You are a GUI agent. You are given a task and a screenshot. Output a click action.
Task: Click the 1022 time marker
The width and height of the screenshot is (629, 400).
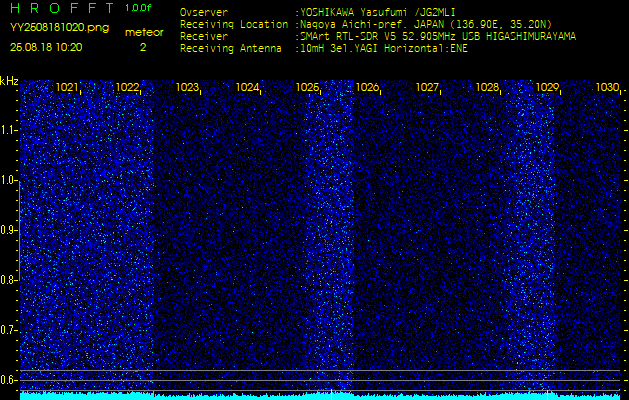click(127, 87)
